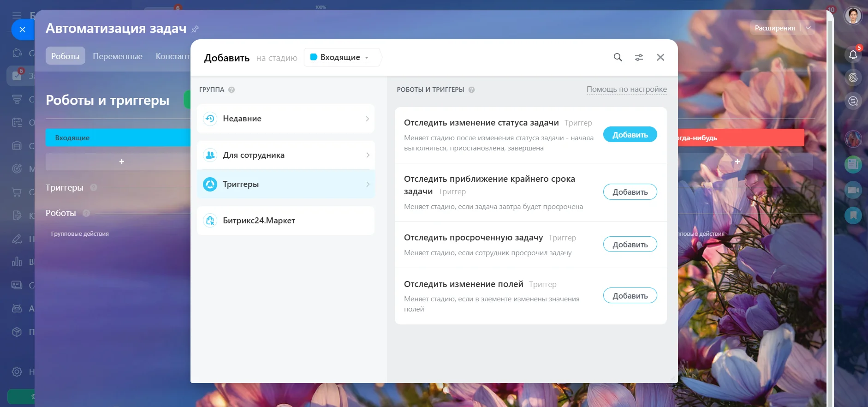Expand the Недавние group
The height and width of the screenshot is (407, 868).
(285, 119)
